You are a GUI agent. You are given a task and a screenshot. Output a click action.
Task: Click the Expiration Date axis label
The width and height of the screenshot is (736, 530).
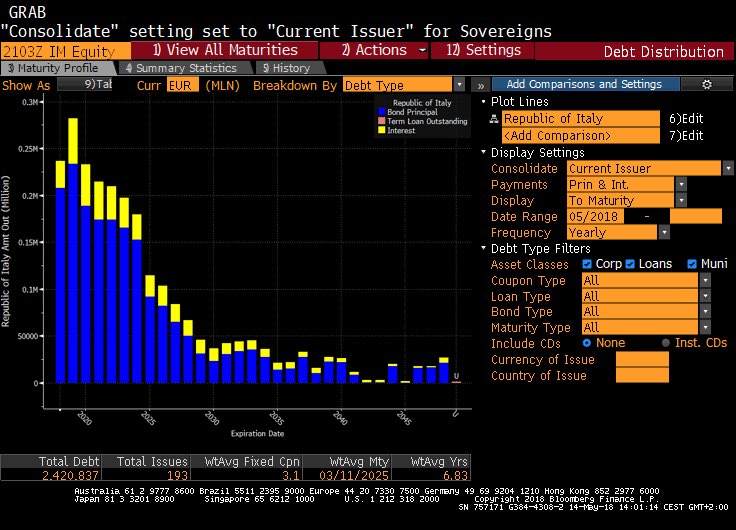pos(257,434)
